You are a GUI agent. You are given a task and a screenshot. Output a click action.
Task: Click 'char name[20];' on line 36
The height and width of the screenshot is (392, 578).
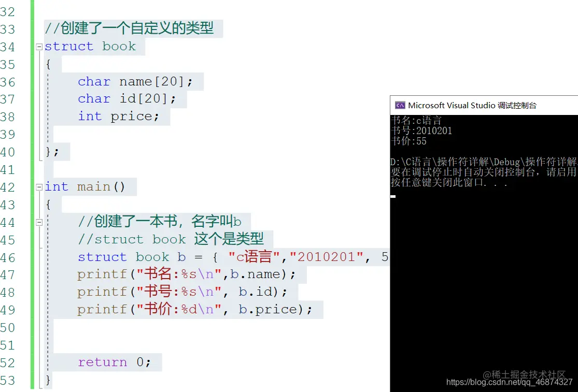pyautogui.click(x=135, y=81)
